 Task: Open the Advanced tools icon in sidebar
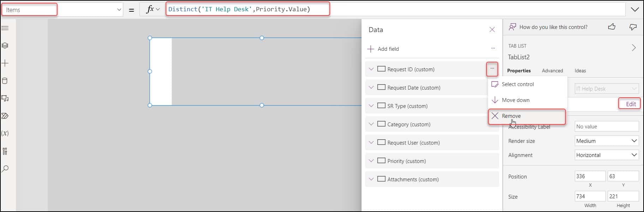(5, 151)
